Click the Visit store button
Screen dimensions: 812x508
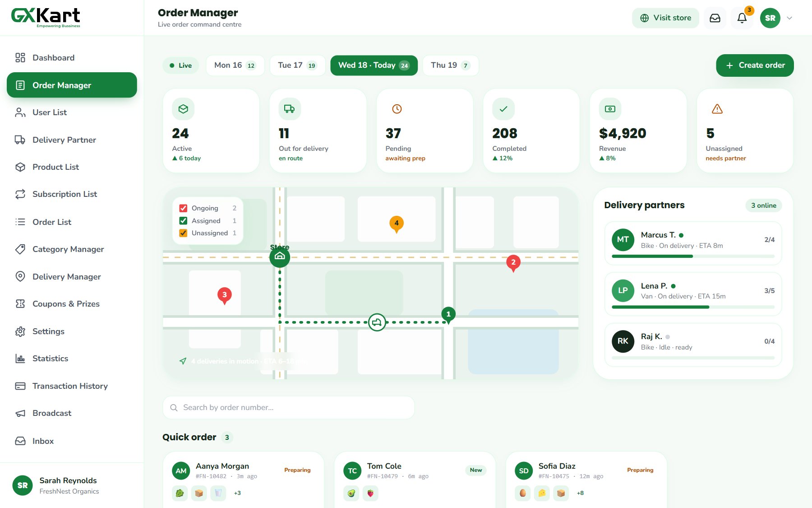point(665,18)
